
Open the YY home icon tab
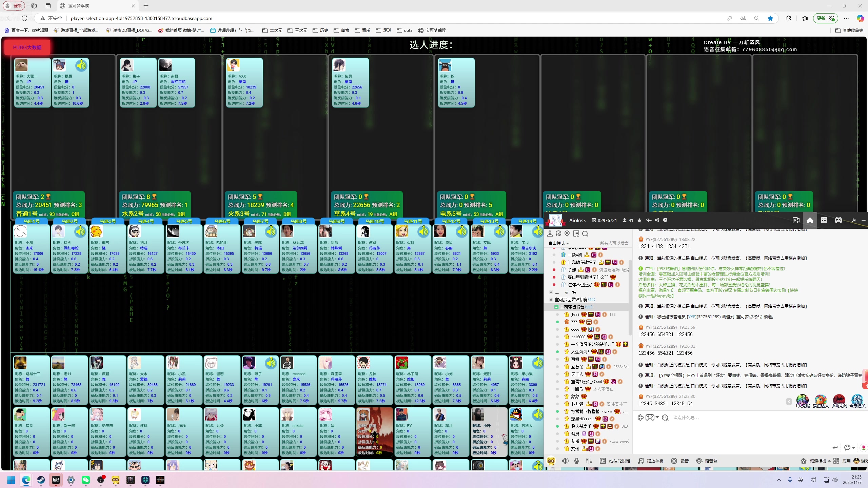pyautogui.click(x=810, y=221)
